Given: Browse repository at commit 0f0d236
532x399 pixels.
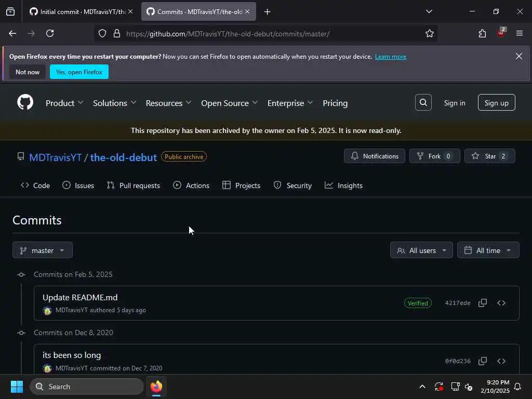Looking at the screenshot, I should 501,361.
